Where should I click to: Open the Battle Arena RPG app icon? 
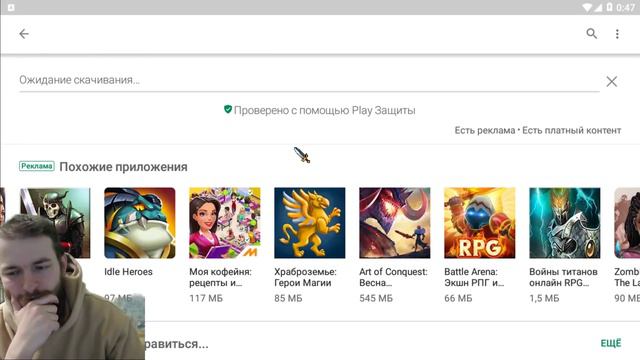click(x=480, y=223)
